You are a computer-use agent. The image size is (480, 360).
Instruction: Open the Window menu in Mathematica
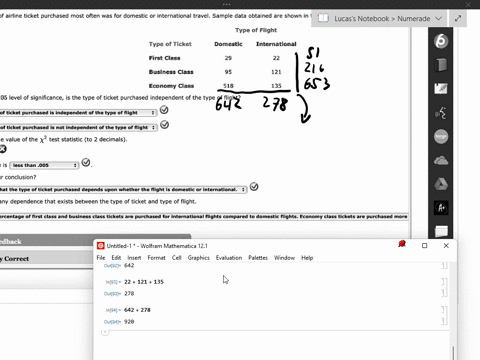pos(284,258)
